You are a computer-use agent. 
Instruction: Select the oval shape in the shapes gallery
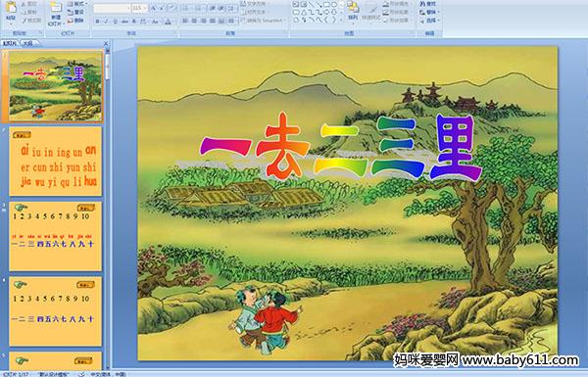point(334,5)
